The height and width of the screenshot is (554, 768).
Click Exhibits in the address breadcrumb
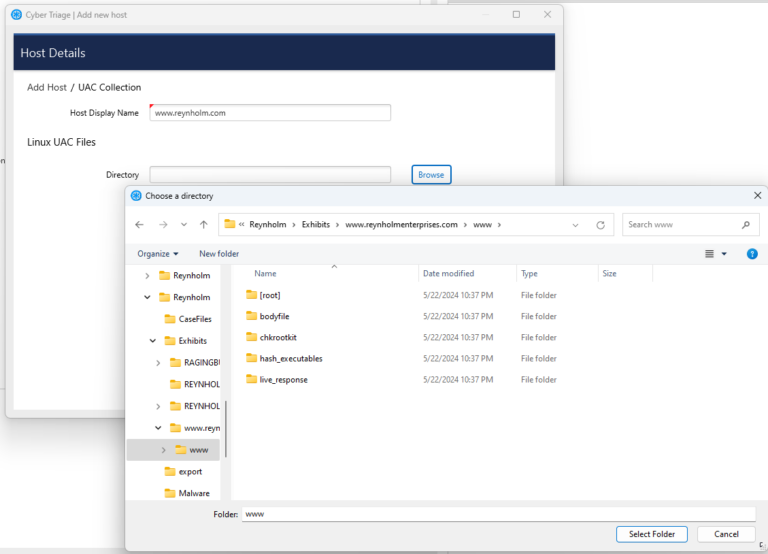316,225
